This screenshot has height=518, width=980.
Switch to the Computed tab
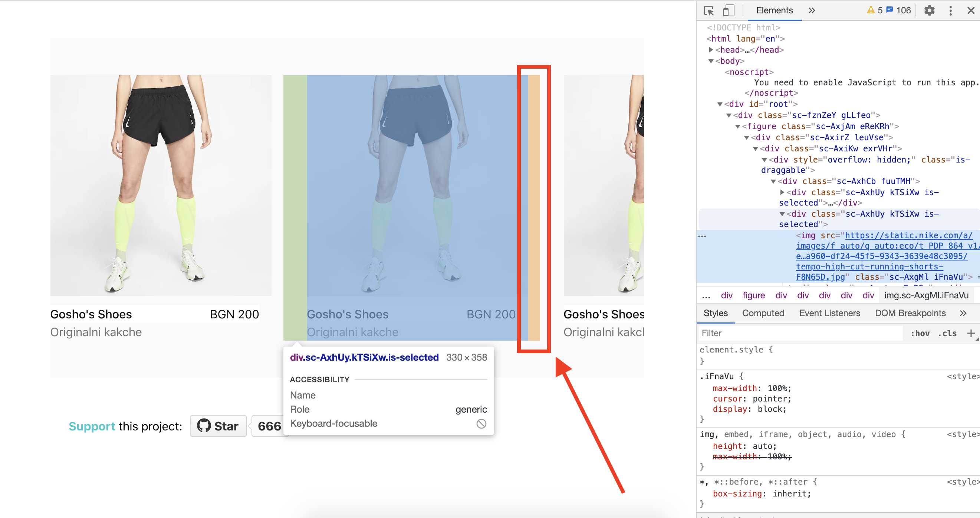pos(763,313)
